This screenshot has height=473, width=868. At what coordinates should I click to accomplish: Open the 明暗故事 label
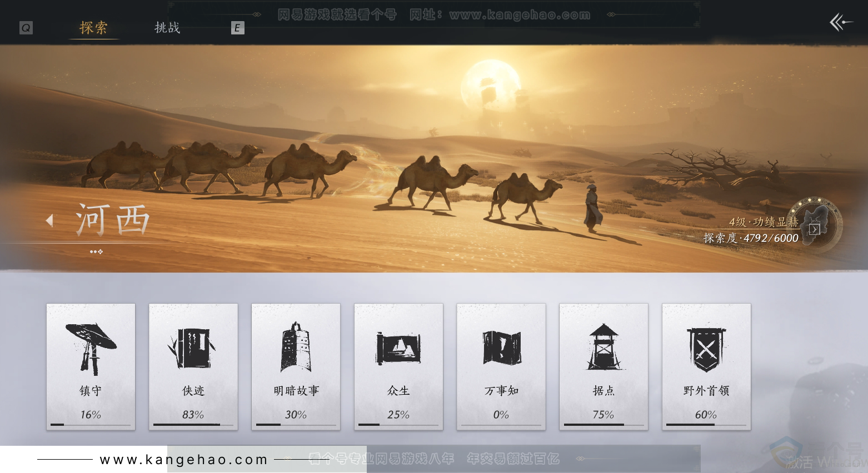(296, 391)
